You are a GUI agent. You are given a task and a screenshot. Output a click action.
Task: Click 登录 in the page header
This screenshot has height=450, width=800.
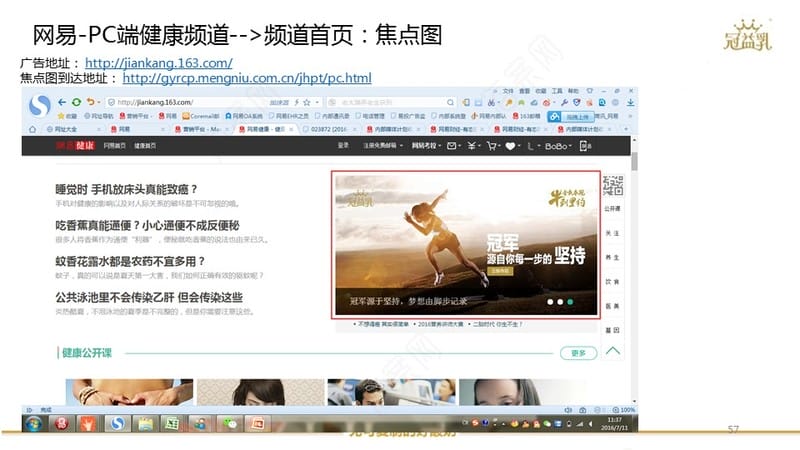[343, 146]
